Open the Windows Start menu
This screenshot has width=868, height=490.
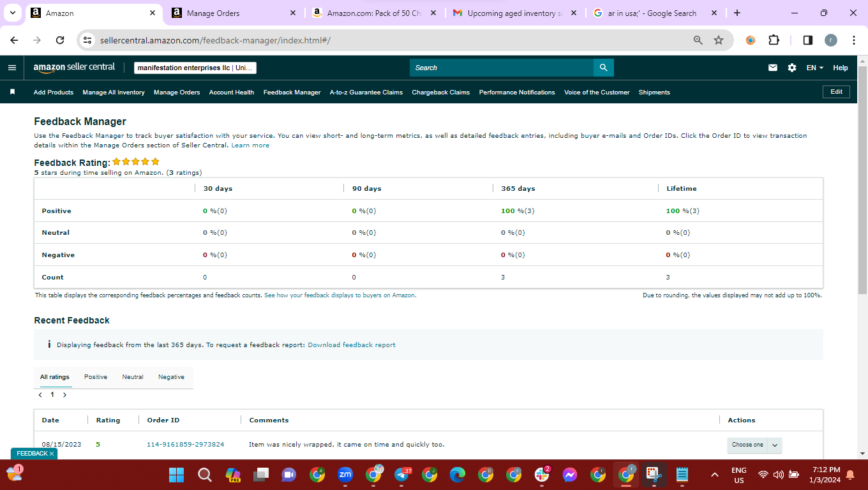tap(176, 475)
